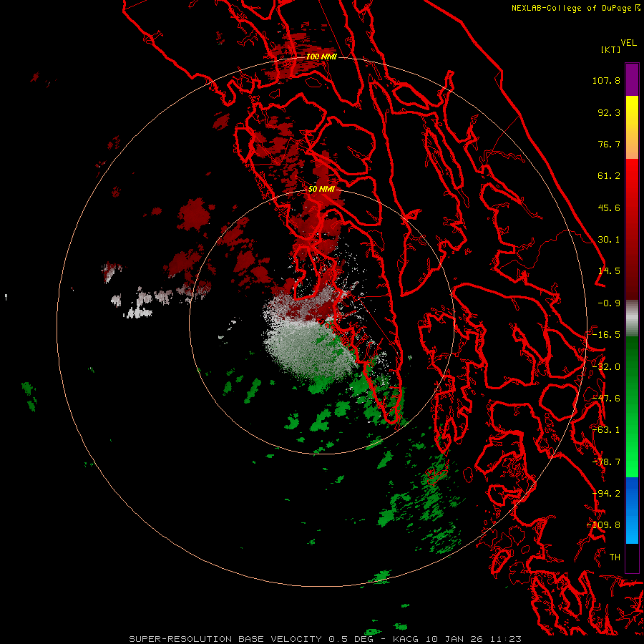Select the 92.3 velocity label
Image resolution: width=644 pixels, height=644 pixels.
(609, 112)
